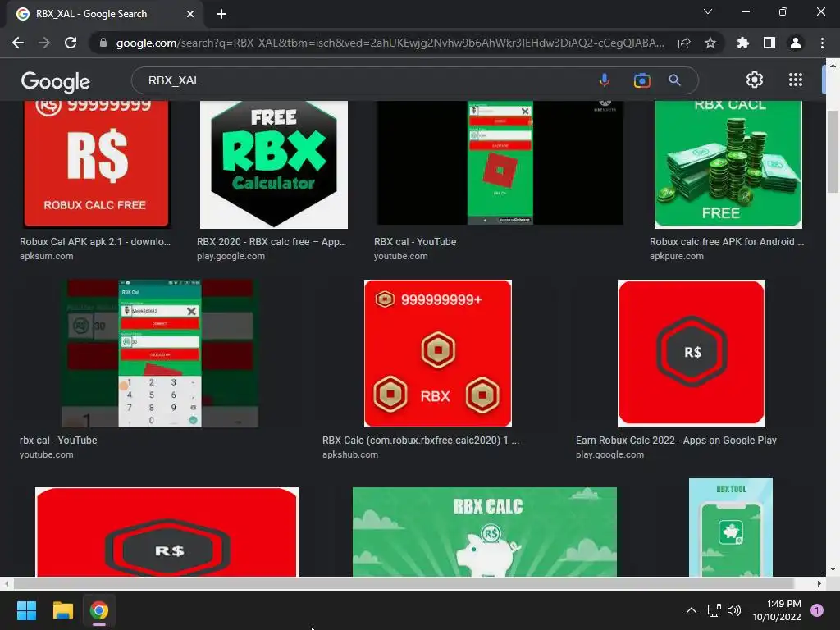Submit search with magnifier icon

coord(674,80)
